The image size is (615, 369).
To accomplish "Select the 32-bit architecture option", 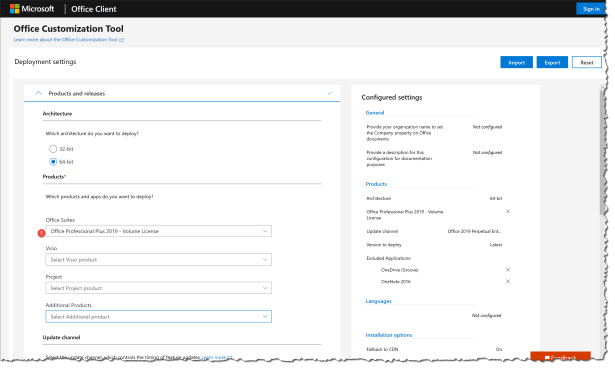I will click(53, 149).
